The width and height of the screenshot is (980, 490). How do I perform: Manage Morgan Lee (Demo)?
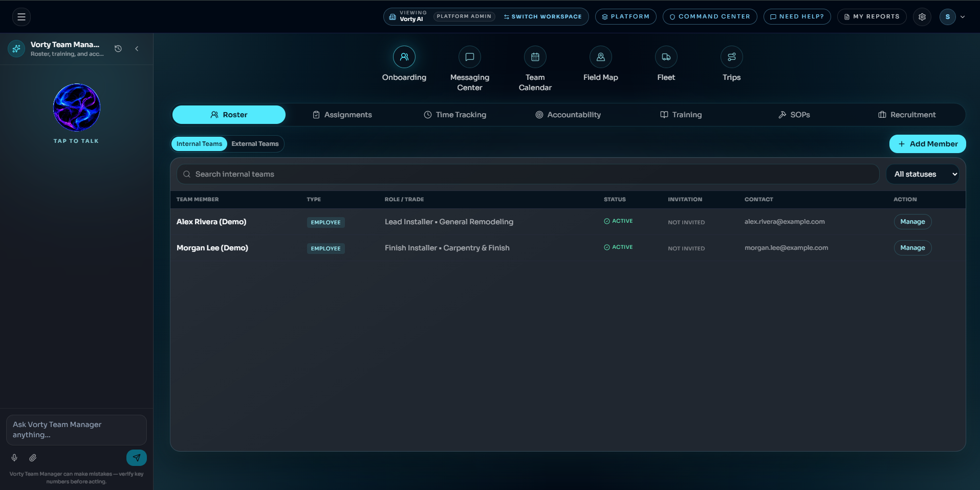point(913,248)
